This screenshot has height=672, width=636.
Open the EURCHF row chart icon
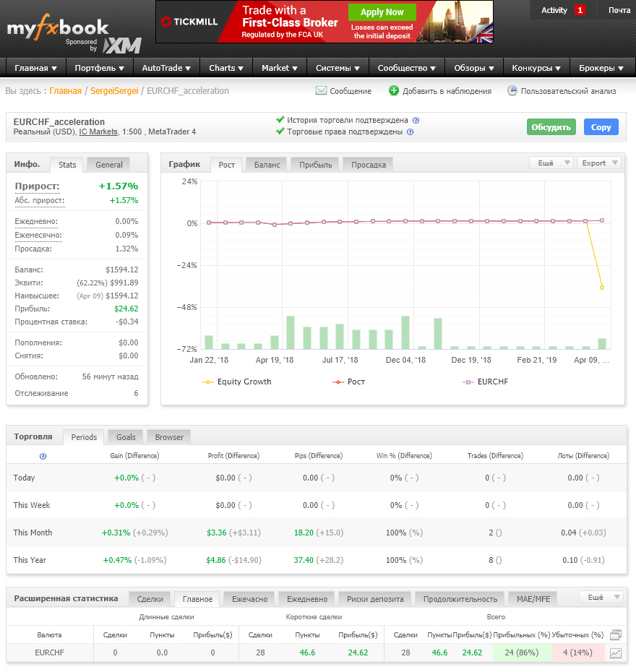[x=616, y=653]
